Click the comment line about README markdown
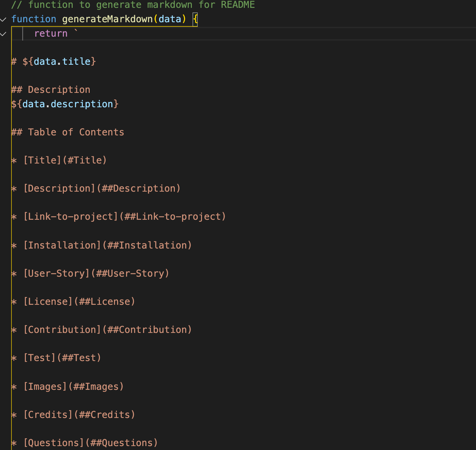Viewport: 476px width, 450px height. (x=133, y=5)
